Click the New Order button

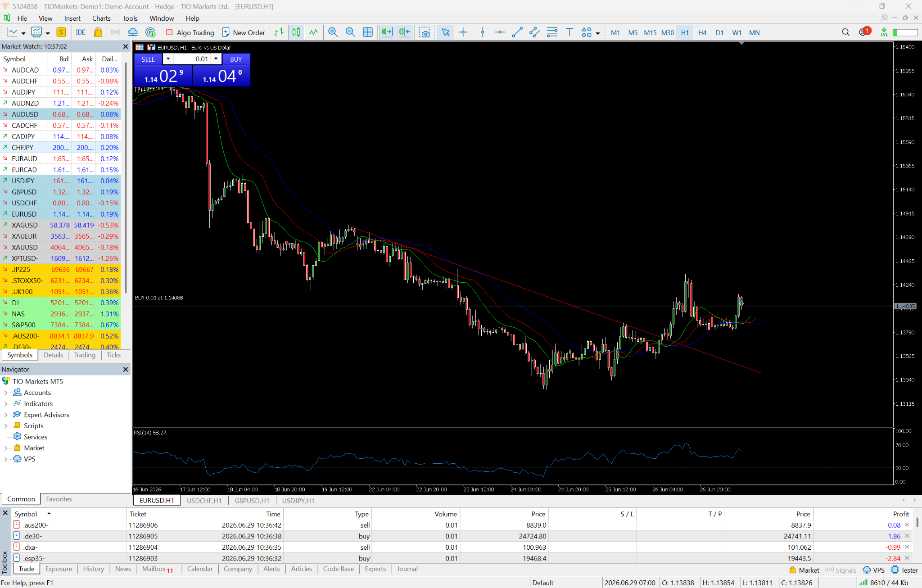point(244,32)
